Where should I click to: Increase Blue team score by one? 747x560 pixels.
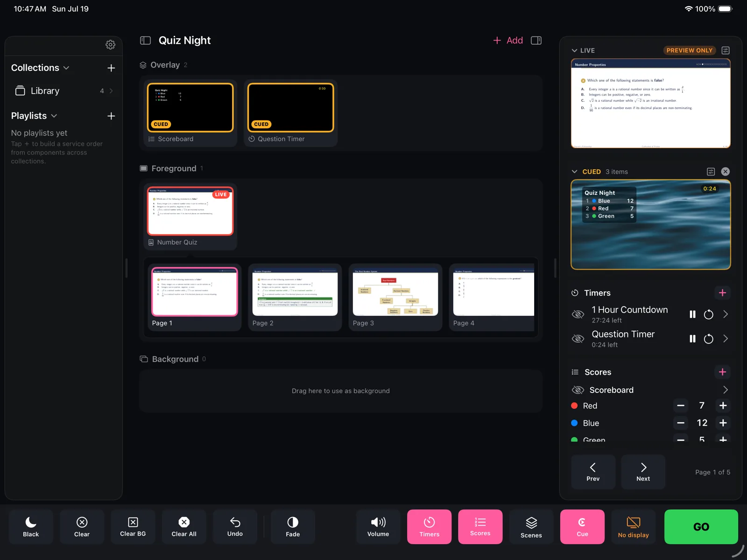point(723,423)
